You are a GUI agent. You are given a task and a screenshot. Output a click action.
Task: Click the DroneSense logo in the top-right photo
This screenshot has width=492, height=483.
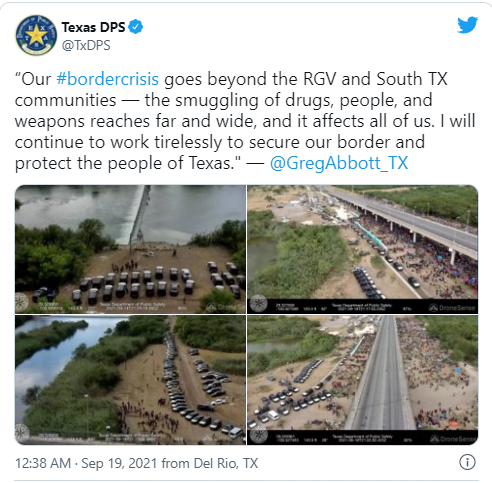(452, 307)
